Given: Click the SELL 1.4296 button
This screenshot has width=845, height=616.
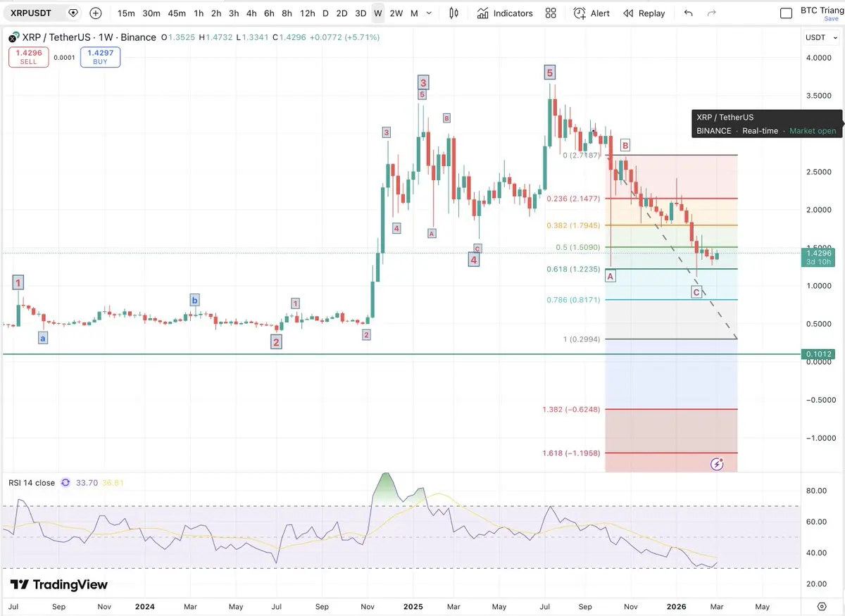Looking at the screenshot, I should [28, 57].
